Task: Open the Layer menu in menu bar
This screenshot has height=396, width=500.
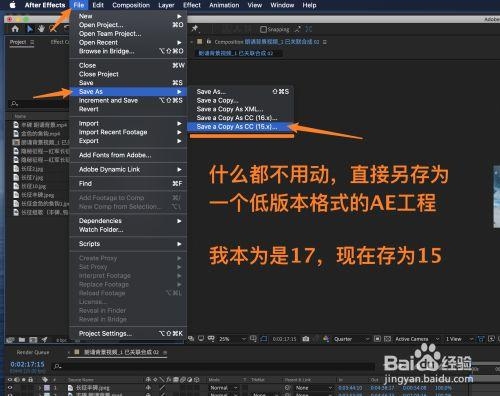Action: pos(166,5)
